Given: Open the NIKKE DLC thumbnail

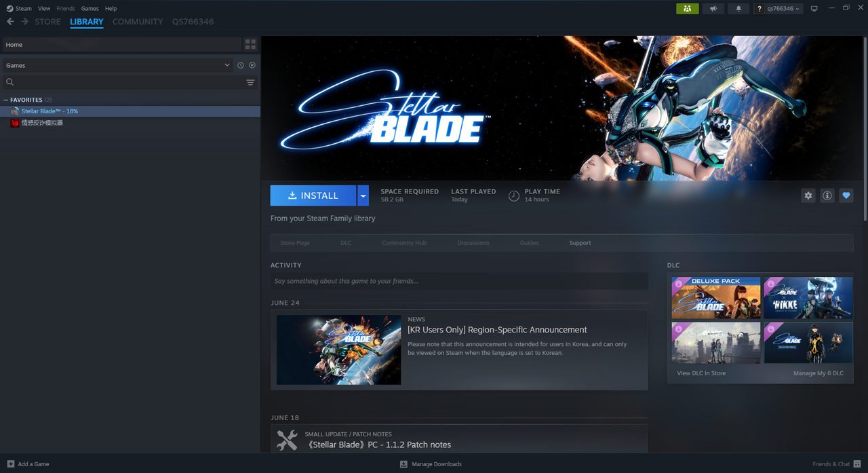Looking at the screenshot, I should (x=808, y=297).
